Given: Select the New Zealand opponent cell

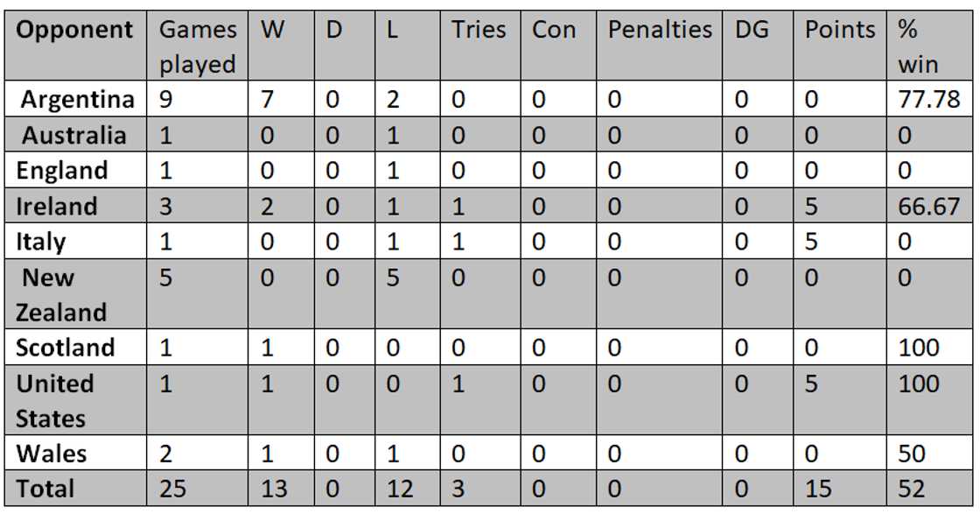Looking at the screenshot, I should point(61,295).
